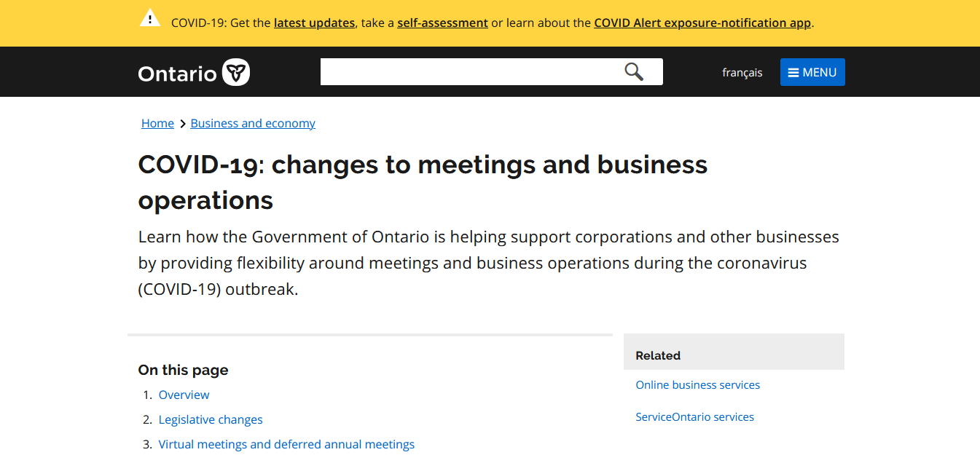Open Business and economy breadcrumb
The height and width of the screenshot is (455, 980).
253,123
